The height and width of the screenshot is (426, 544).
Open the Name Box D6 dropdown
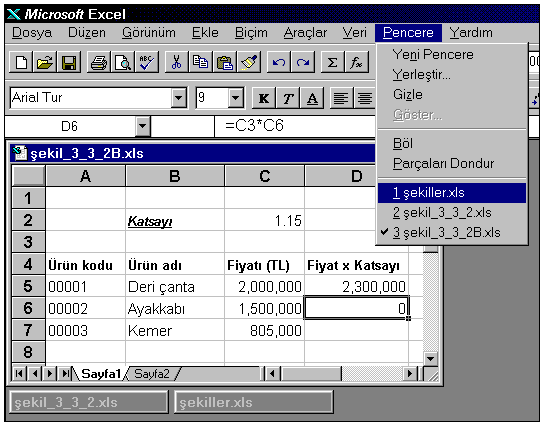[x=143, y=126]
